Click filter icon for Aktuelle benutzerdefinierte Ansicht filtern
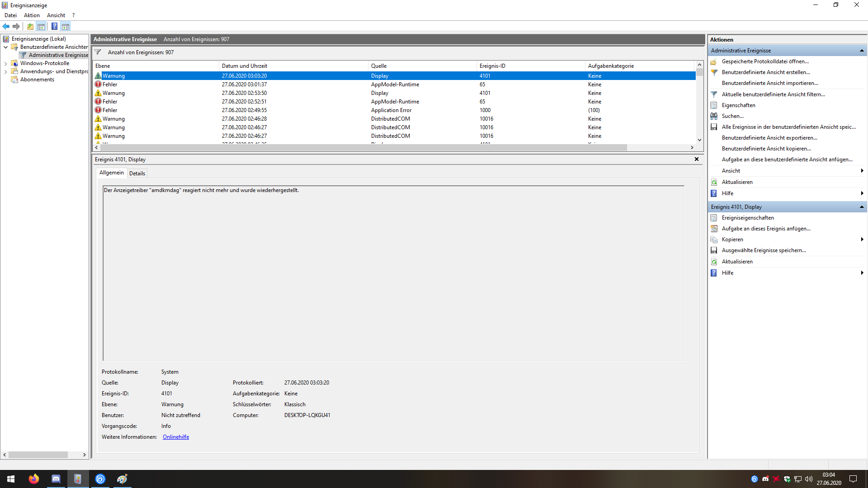Viewport: 868px width, 488px height. tap(714, 94)
